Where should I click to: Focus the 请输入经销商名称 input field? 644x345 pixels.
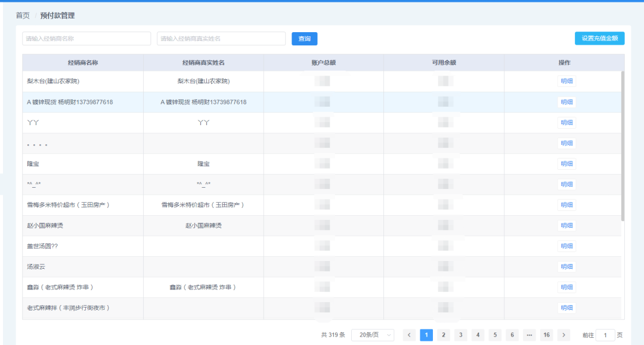86,39
